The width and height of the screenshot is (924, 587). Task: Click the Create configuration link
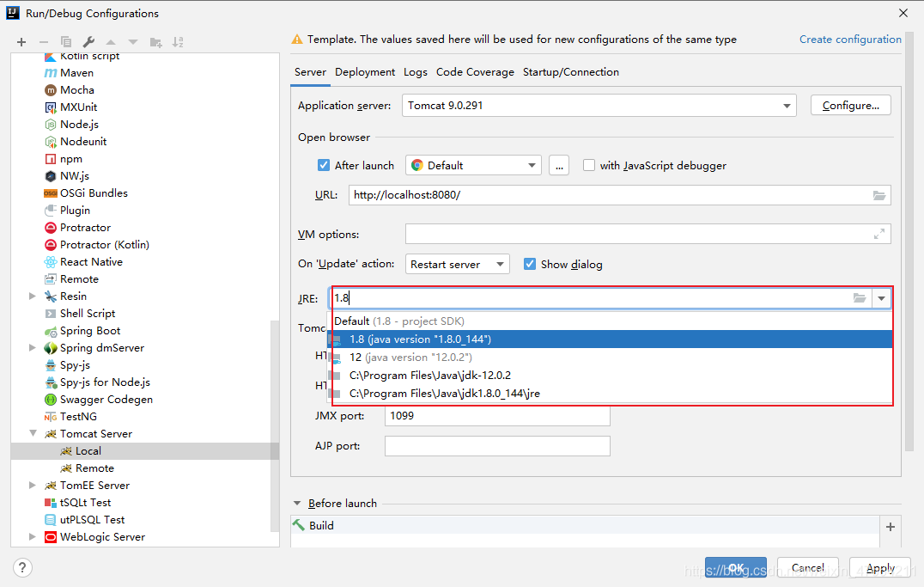[850, 39]
